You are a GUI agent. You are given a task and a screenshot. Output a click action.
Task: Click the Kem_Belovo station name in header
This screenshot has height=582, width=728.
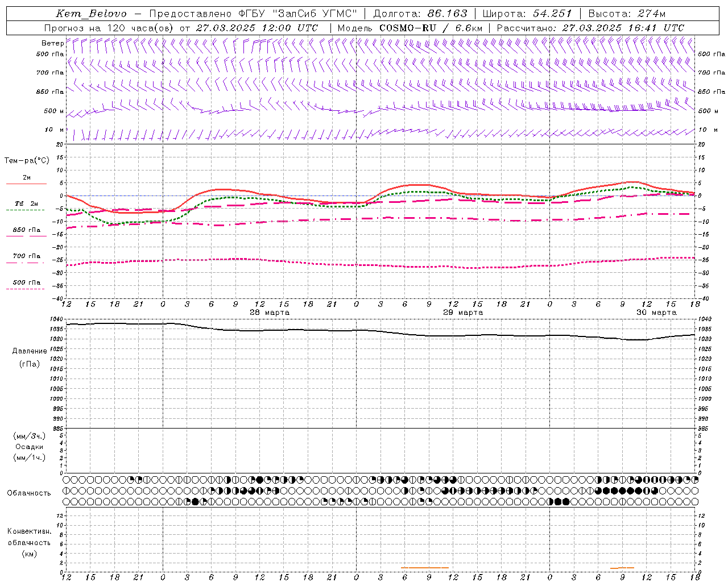pos(91,14)
